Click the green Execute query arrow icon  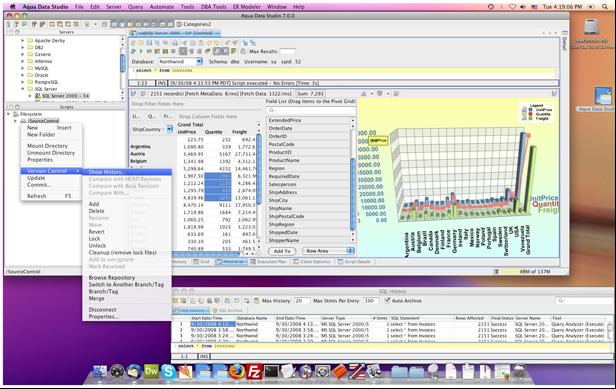point(141,51)
